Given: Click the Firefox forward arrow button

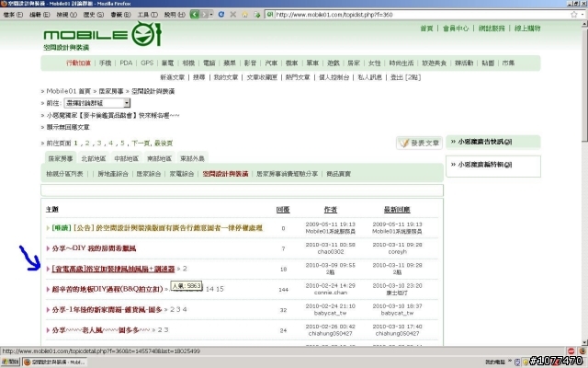Looking at the screenshot, I should click(x=204, y=15).
